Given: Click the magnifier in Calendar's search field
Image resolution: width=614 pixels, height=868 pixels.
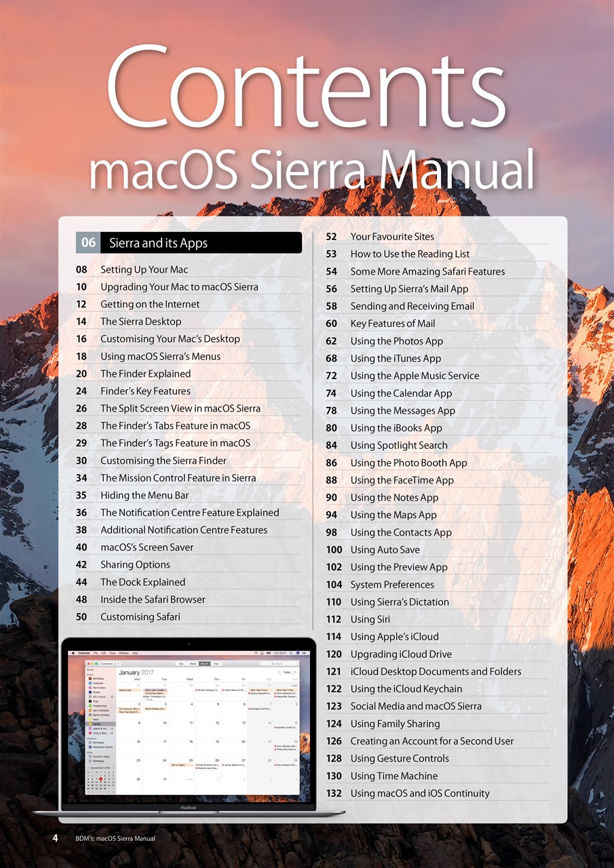Looking at the screenshot, I should [x=274, y=664].
